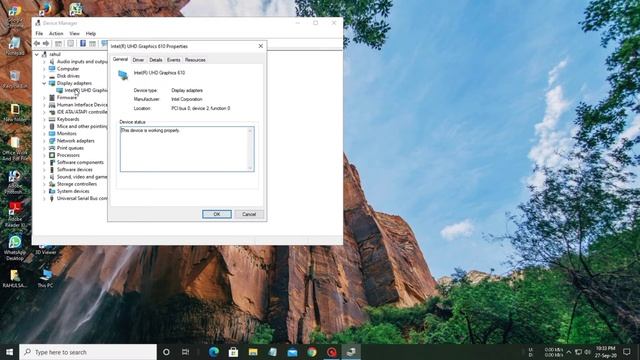Open This PC desktop icon
The image size is (640, 360).
(45, 279)
